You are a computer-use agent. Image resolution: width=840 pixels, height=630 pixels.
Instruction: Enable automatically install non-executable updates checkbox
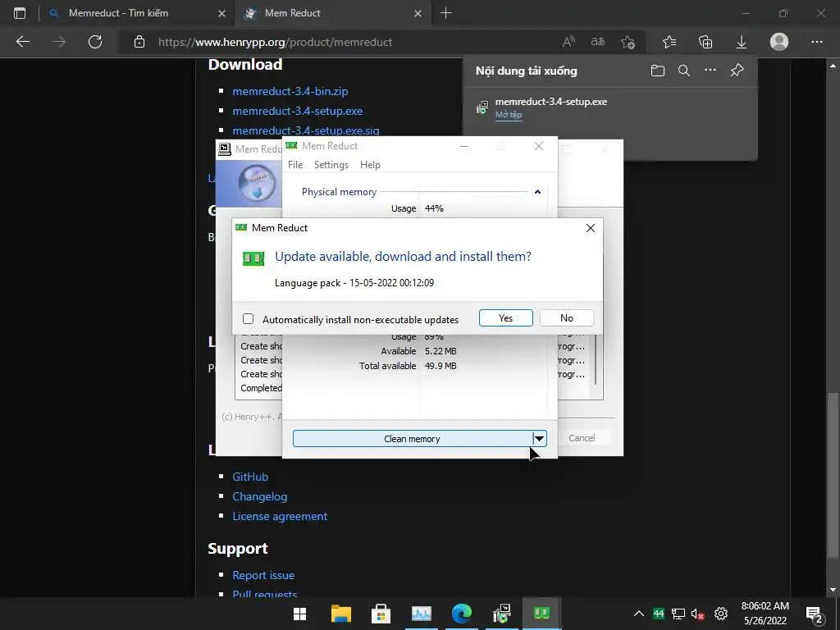pyautogui.click(x=248, y=319)
